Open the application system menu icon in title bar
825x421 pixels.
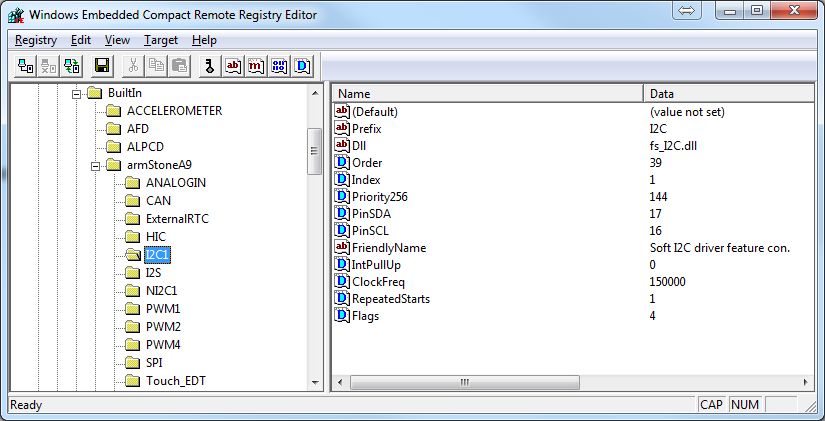click(x=16, y=15)
